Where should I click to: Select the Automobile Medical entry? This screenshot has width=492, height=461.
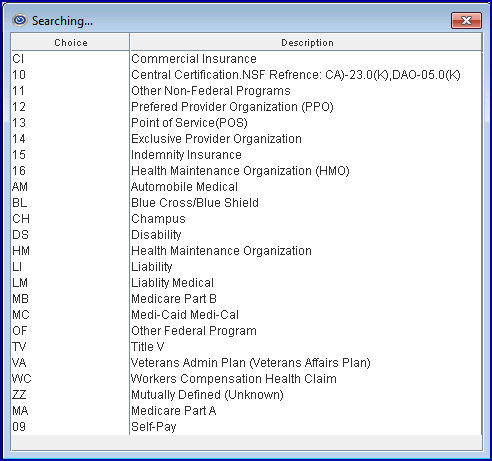coord(247,187)
